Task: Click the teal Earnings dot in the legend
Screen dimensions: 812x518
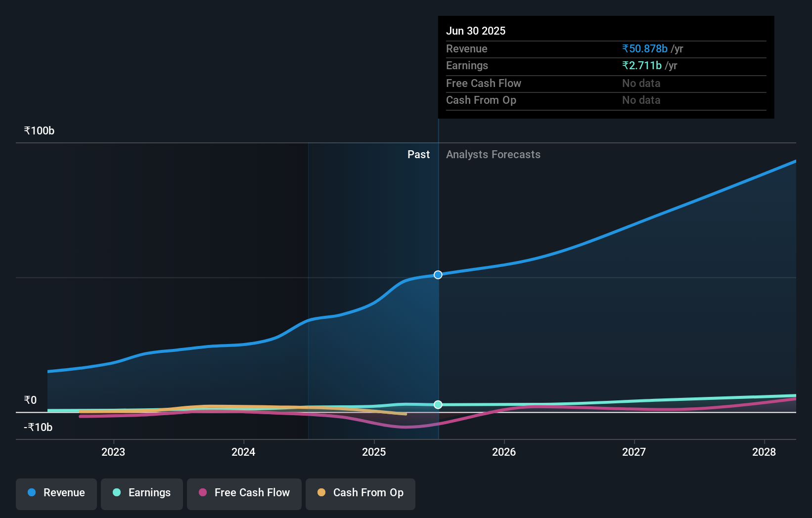Action: 116,493
